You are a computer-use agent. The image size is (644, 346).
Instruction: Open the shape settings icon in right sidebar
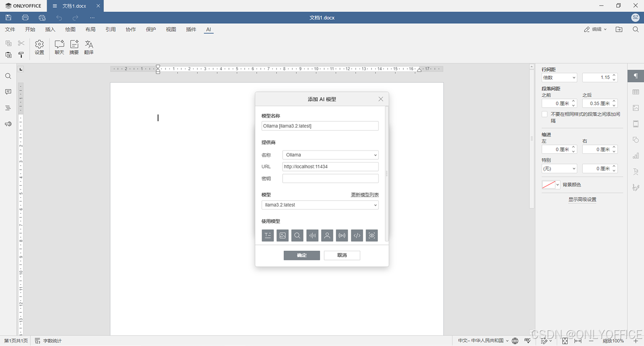click(x=636, y=140)
